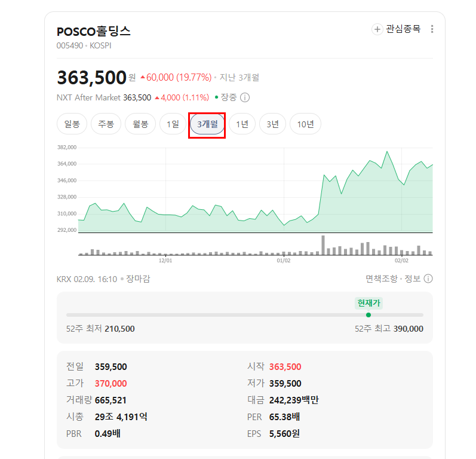476x459 pixels.
Task: Click the 현재가 label above the range bar
Action: point(368,303)
